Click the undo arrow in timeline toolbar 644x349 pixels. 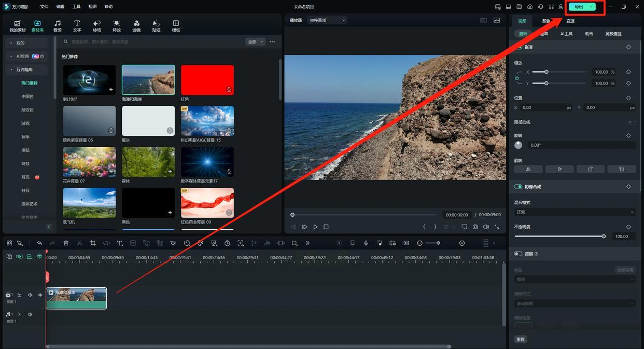coord(39,243)
